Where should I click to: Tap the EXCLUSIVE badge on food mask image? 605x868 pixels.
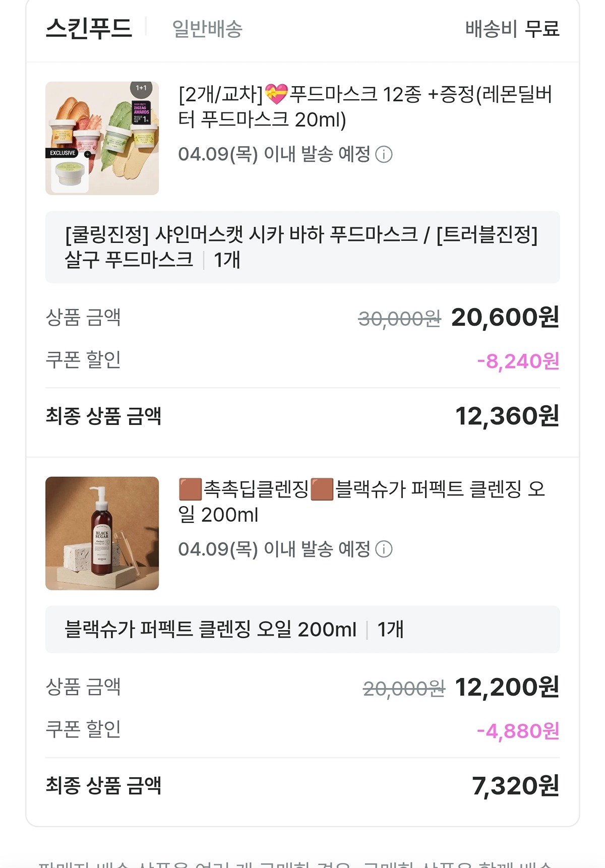click(63, 153)
